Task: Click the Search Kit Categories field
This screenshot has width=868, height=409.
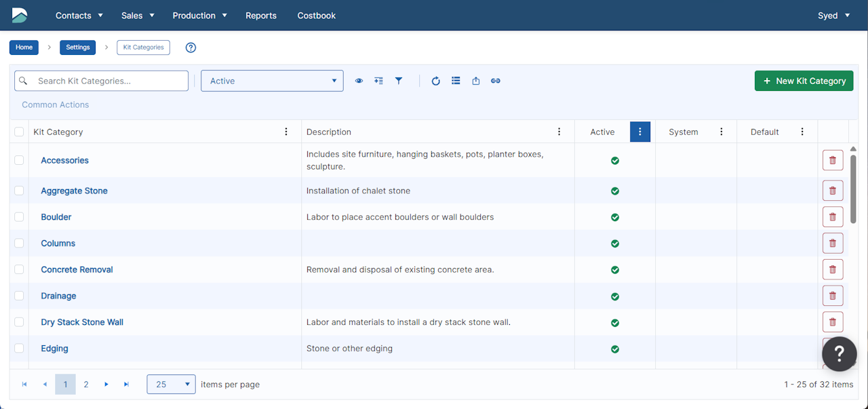Action: (x=108, y=81)
